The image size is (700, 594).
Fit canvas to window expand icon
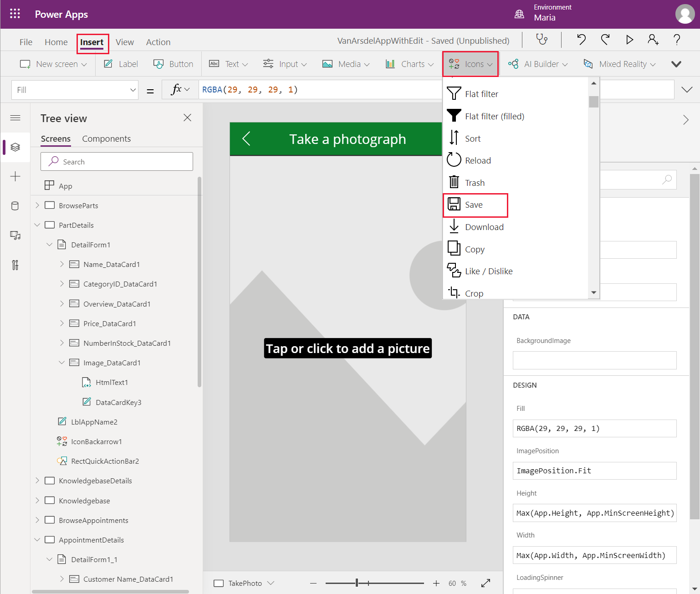coord(486,583)
